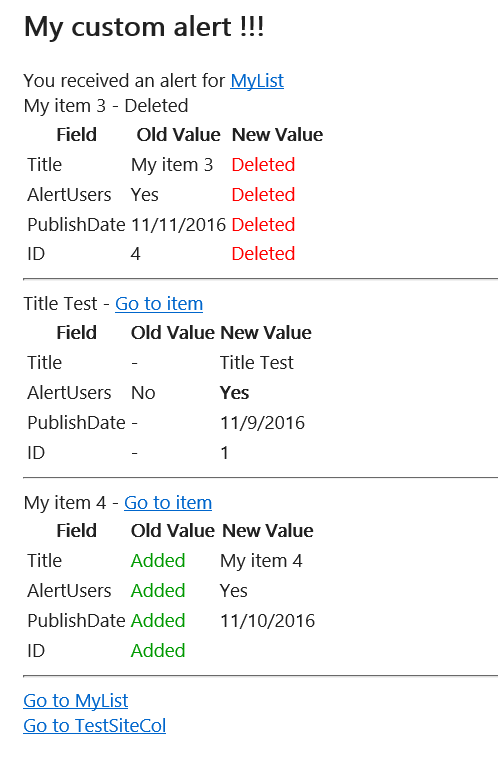Image resolution: width=498 pixels, height=758 pixels.
Task: Click the 11/9/2016 new PublishDate value
Action: click(263, 423)
